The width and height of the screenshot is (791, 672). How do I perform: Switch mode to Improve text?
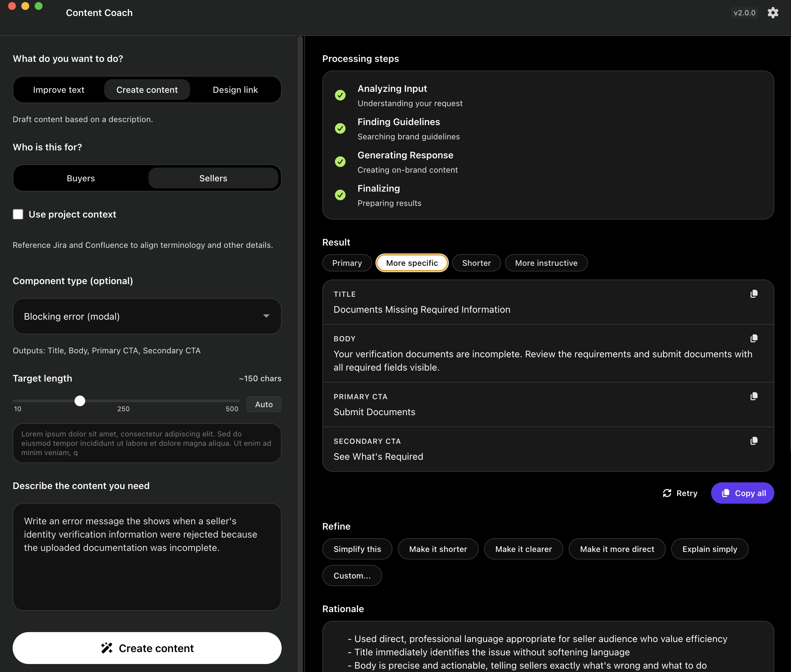tap(59, 90)
